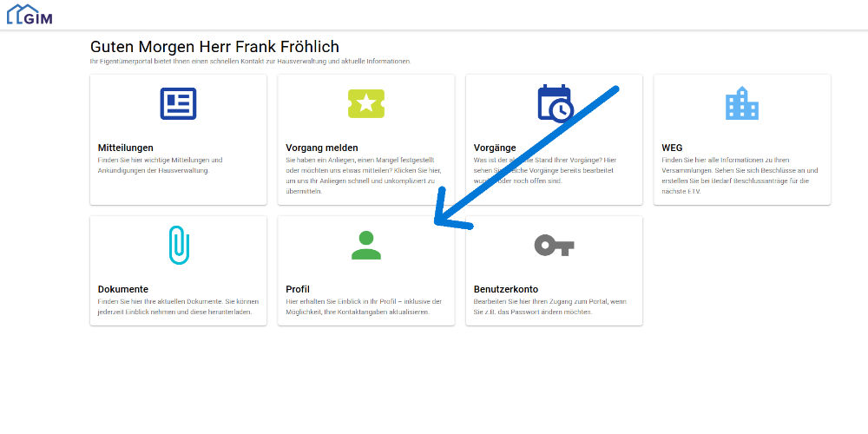The height and width of the screenshot is (434, 868).
Task: Open the Benutzerkonto card title
Action: [506, 289]
